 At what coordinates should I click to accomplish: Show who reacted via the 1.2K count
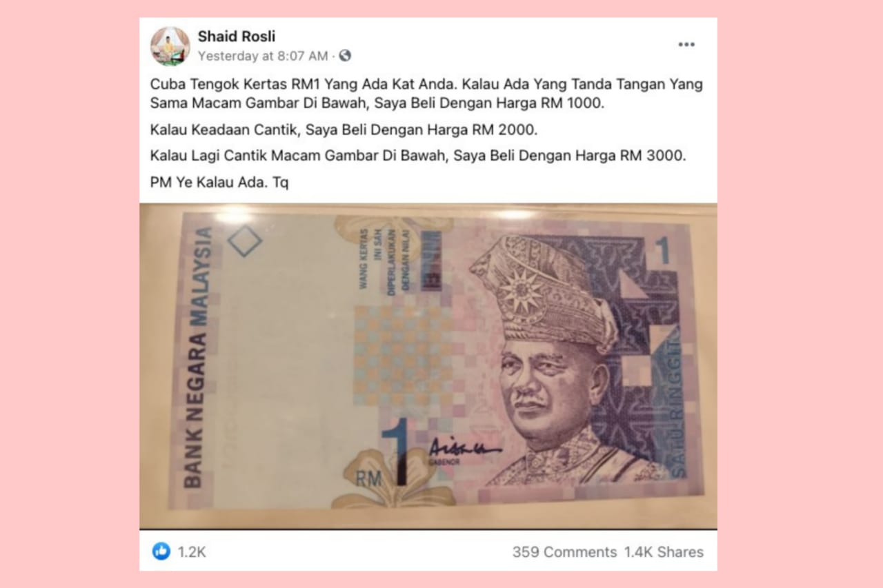point(192,552)
